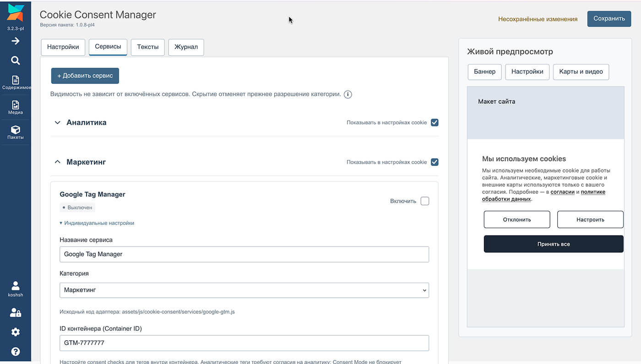Click the Макет сайта label

click(496, 102)
